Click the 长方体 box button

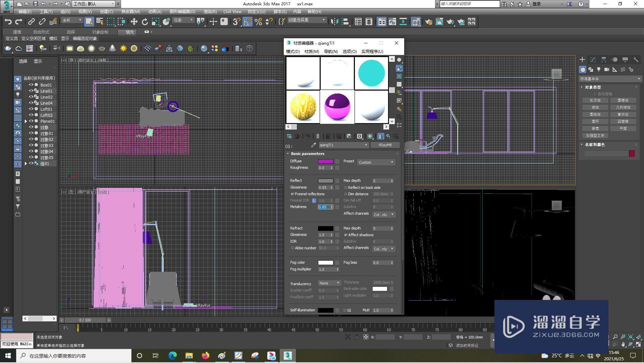click(595, 101)
